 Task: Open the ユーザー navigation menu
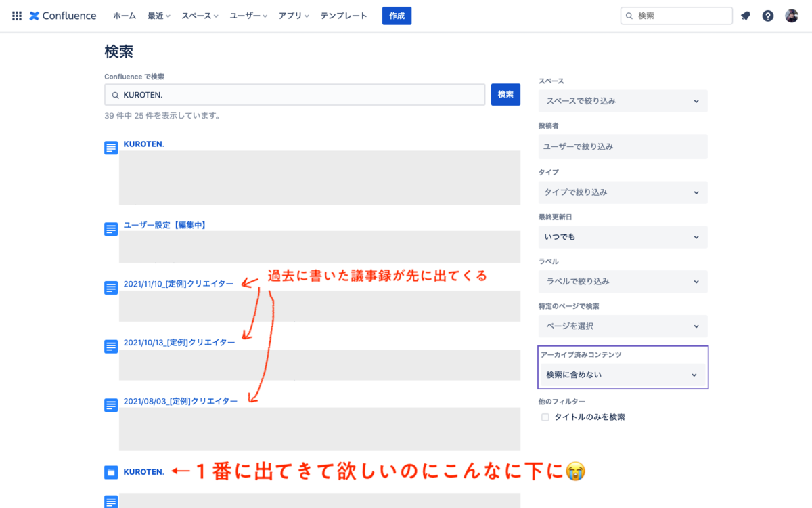248,16
